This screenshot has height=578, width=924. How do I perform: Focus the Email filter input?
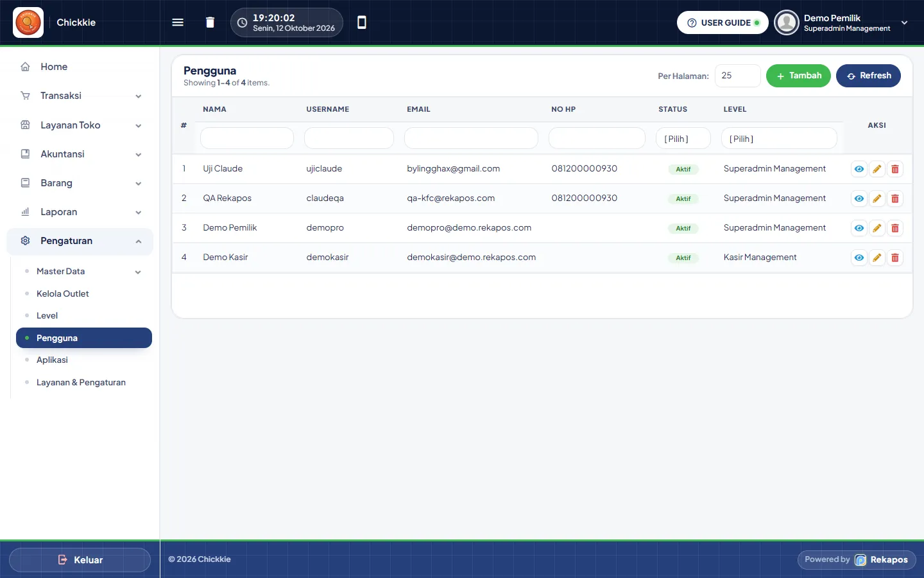click(x=471, y=138)
